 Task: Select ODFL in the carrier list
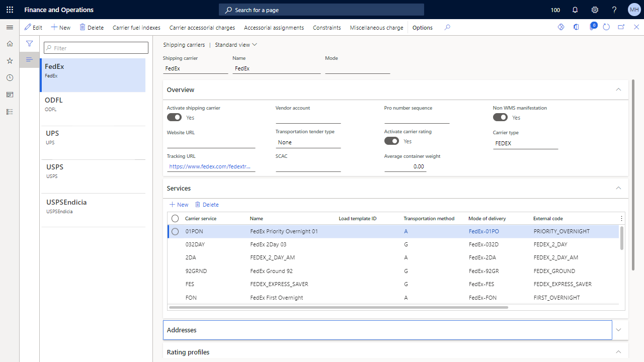(93, 109)
